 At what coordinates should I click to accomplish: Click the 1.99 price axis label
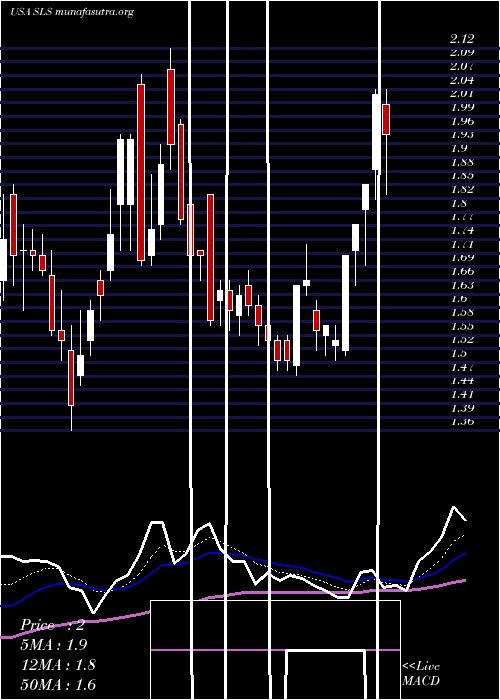(462, 107)
